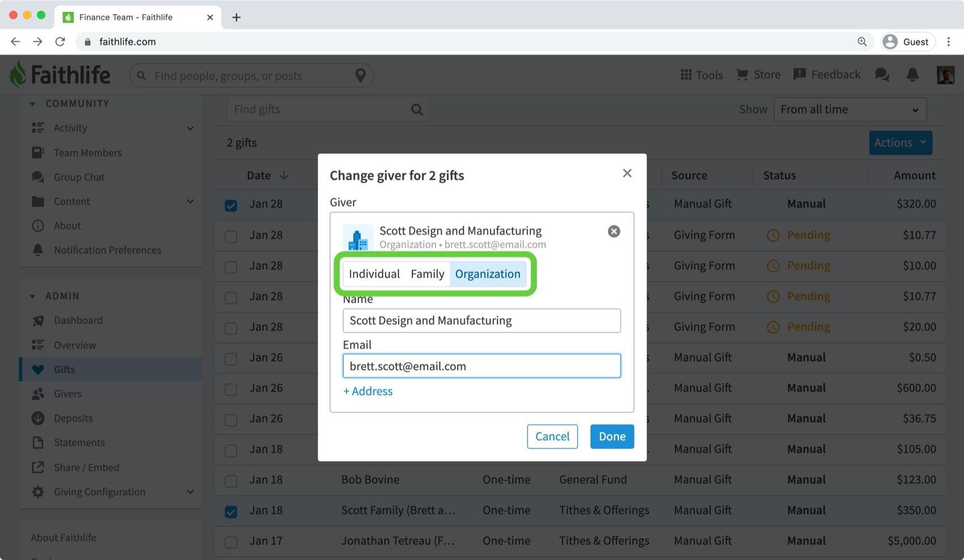964x560 pixels.
Task: Open Chrome three-dot menu
Action: [x=948, y=41]
